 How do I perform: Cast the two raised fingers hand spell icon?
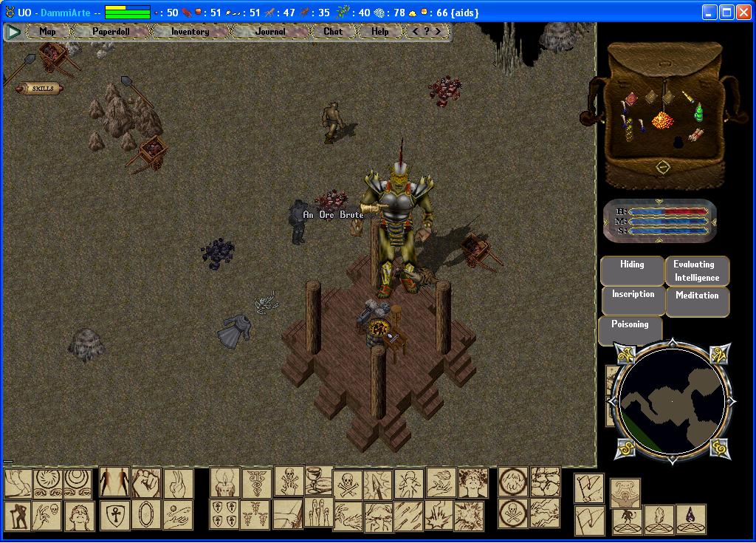click(x=179, y=483)
